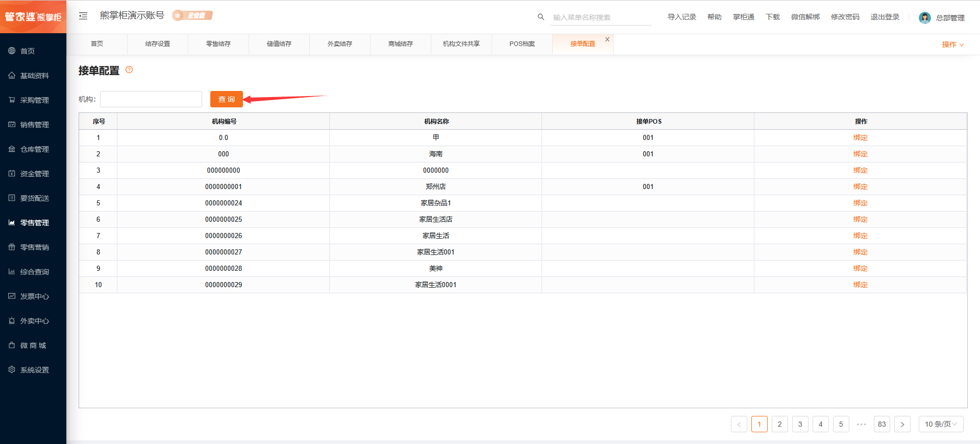Click 绑定 for the 家居生活0001 row
Screen dimensions: 980x444
pyautogui.click(x=860, y=285)
